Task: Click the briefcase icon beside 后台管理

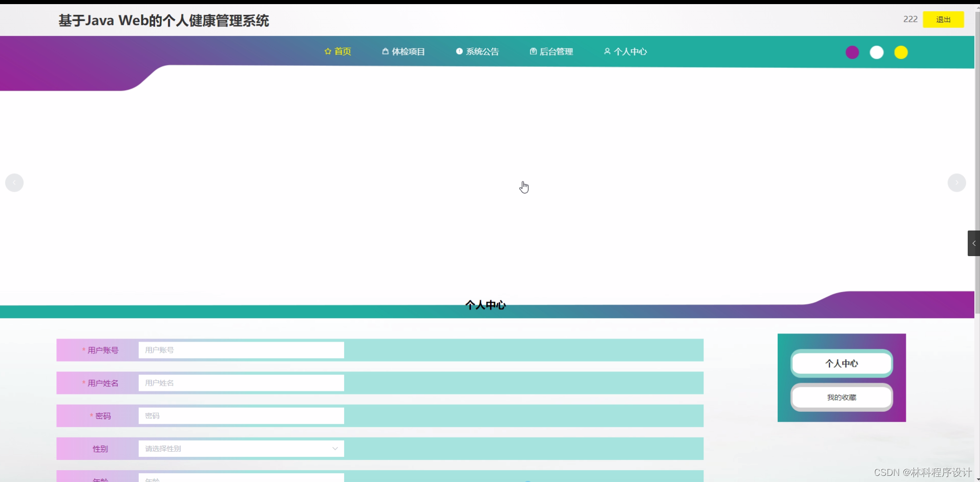Action: [533, 51]
